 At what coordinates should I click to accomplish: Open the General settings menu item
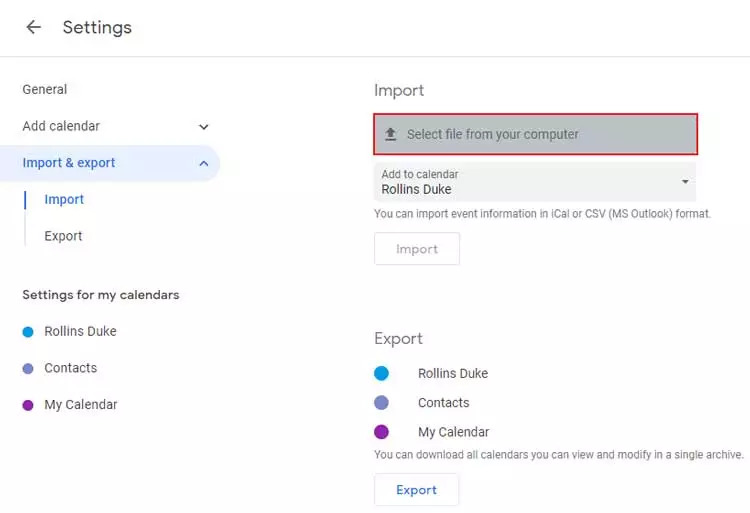(44, 89)
